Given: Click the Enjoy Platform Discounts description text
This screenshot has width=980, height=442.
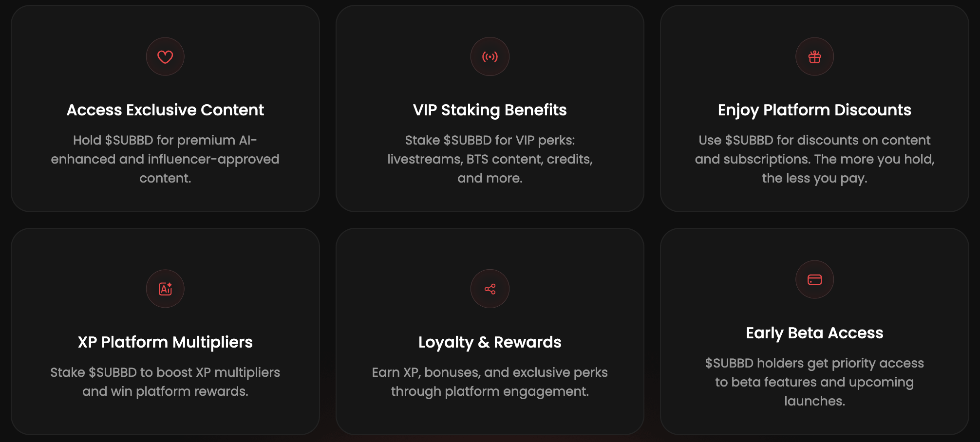Looking at the screenshot, I should click(814, 159).
